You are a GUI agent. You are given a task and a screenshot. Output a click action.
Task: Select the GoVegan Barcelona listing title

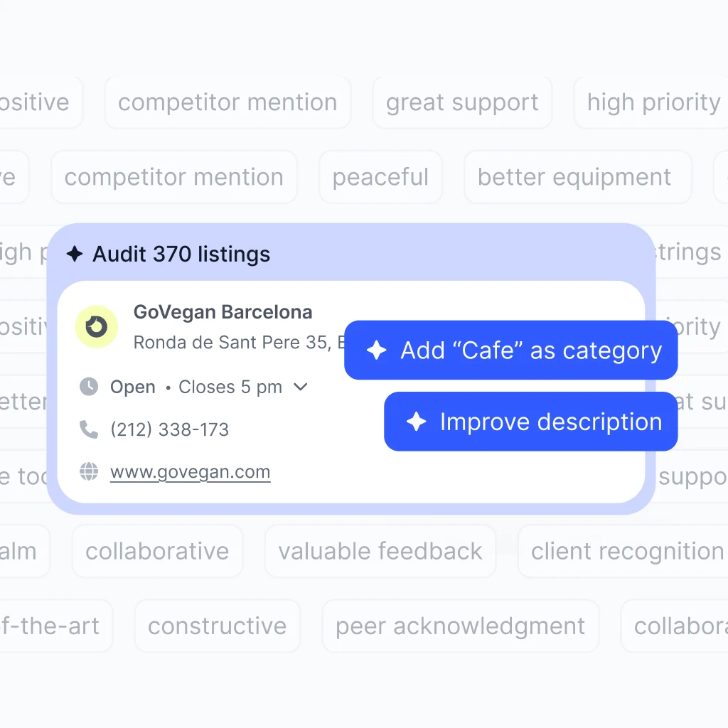(223, 312)
